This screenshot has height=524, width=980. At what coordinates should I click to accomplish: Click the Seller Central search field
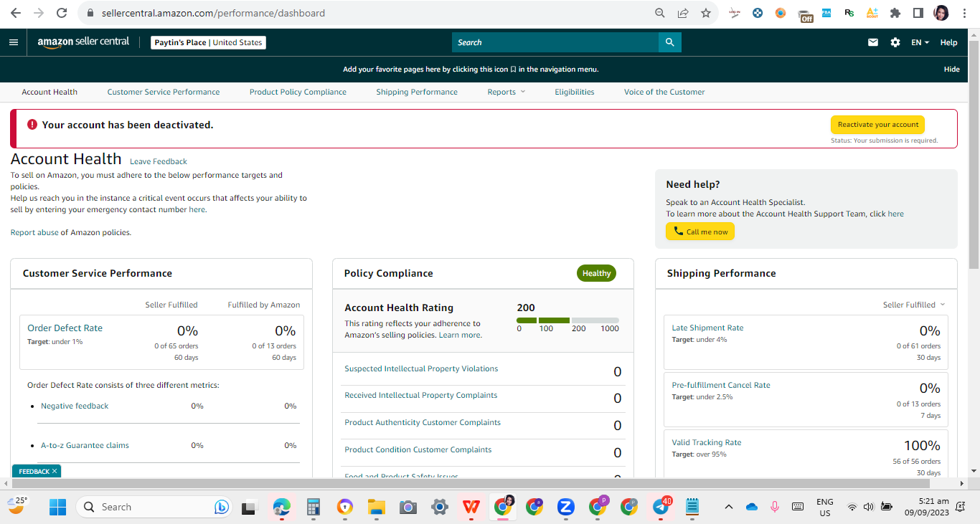pos(555,42)
